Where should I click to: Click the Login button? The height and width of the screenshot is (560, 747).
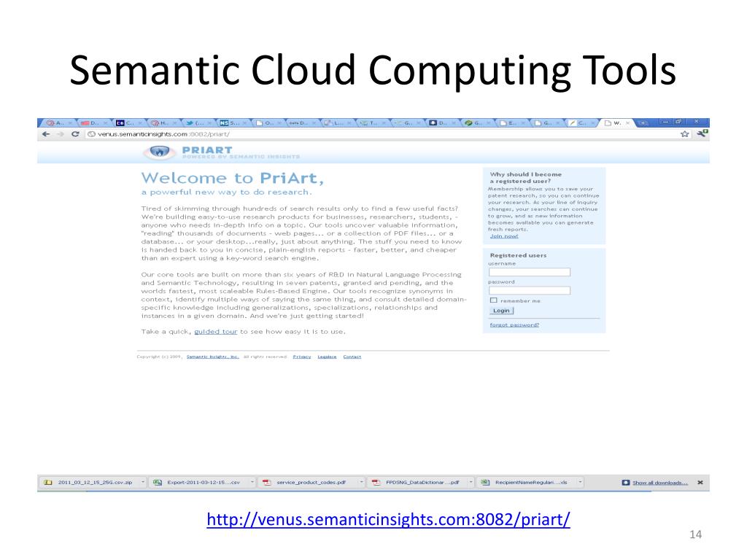(501, 311)
